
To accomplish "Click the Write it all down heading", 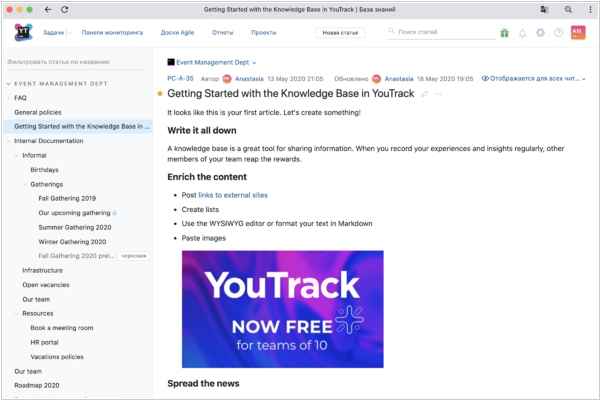I will pyautogui.click(x=202, y=131).
